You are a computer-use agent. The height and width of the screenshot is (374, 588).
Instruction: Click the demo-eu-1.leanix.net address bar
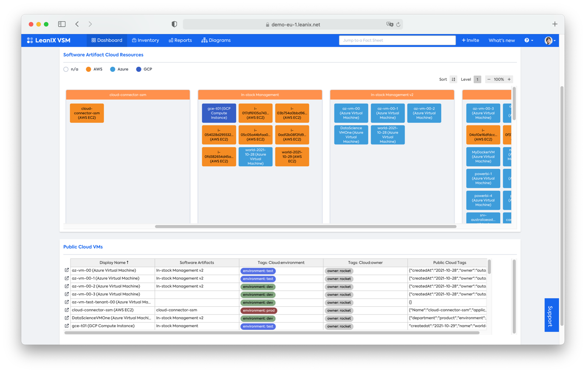[293, 25]
